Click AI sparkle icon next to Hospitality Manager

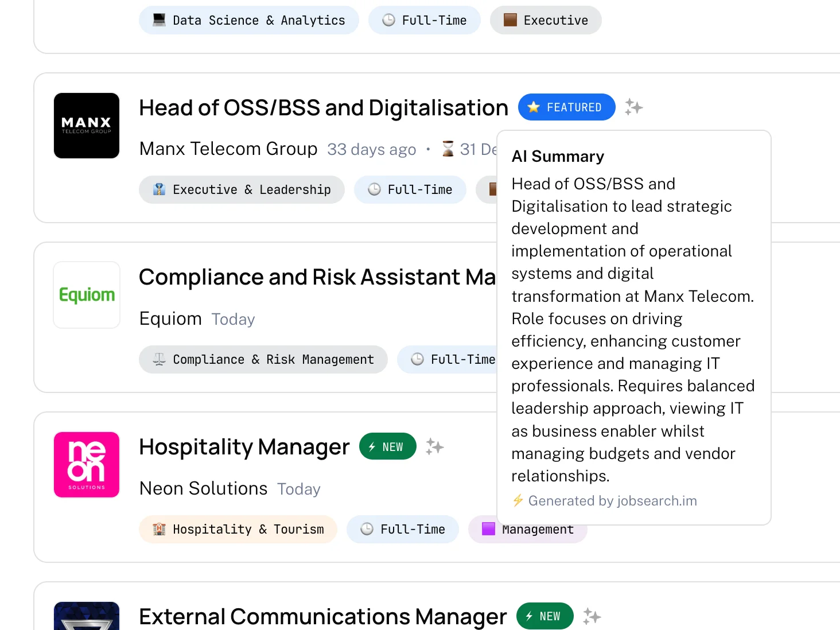434,446
